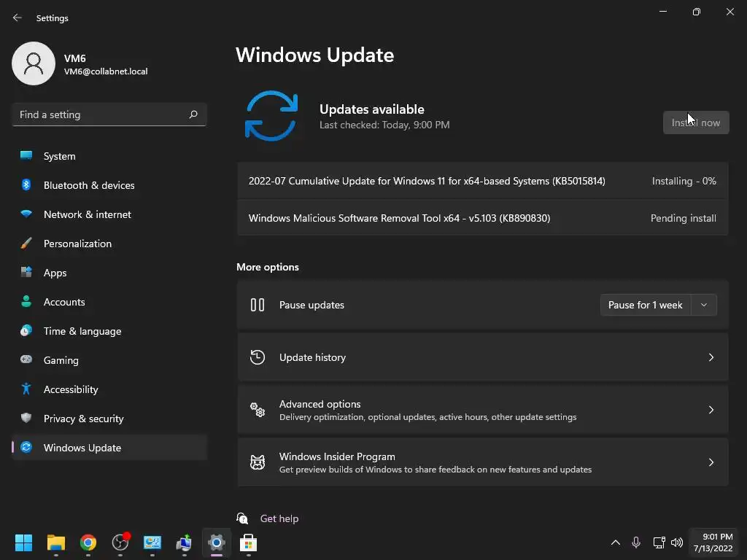Go to Privacy & security
Viewport: 747px width, 560px height.
tap(109, 419)
